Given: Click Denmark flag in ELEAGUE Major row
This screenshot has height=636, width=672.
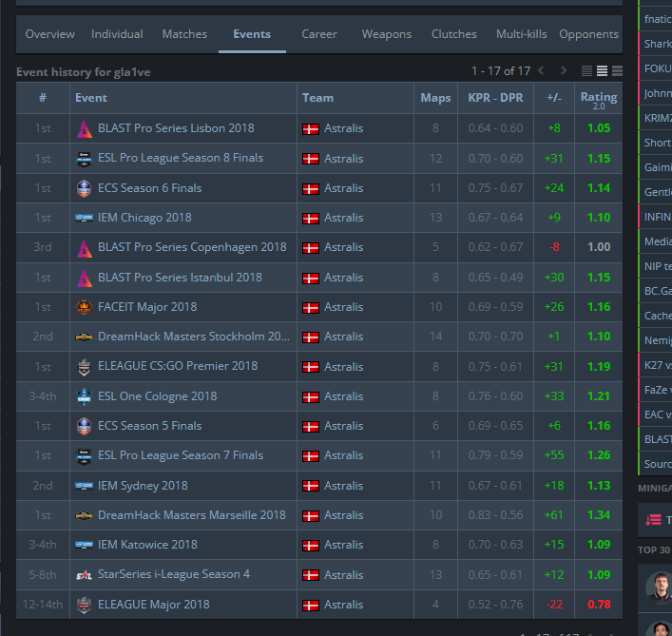Looking at the screenshot, I should pos(311,606).
